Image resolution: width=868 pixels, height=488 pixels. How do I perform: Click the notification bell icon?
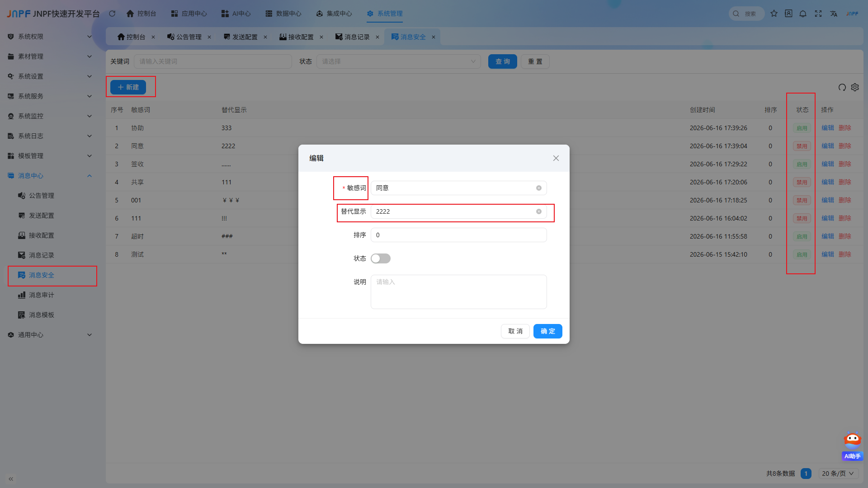coord(803,14)
